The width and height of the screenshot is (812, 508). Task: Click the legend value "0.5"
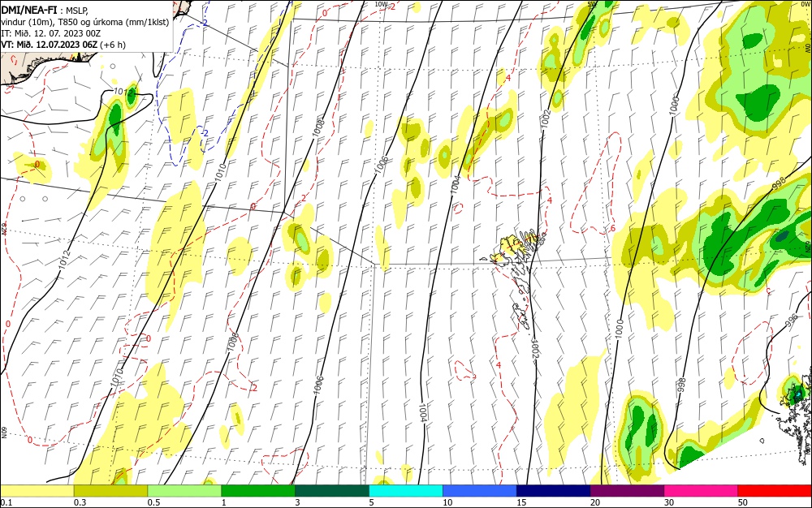click(x=153, y=502)
